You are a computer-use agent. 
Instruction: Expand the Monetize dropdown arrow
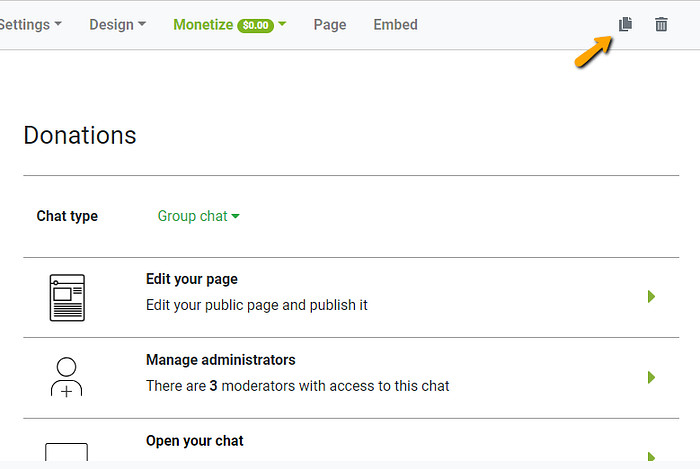coord(282,25)
